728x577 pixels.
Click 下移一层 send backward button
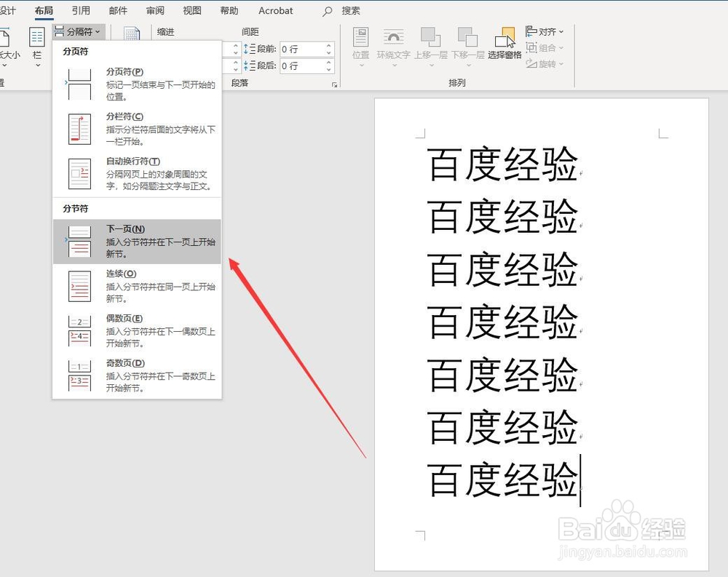pyautogui.click(x=468, y=47)
